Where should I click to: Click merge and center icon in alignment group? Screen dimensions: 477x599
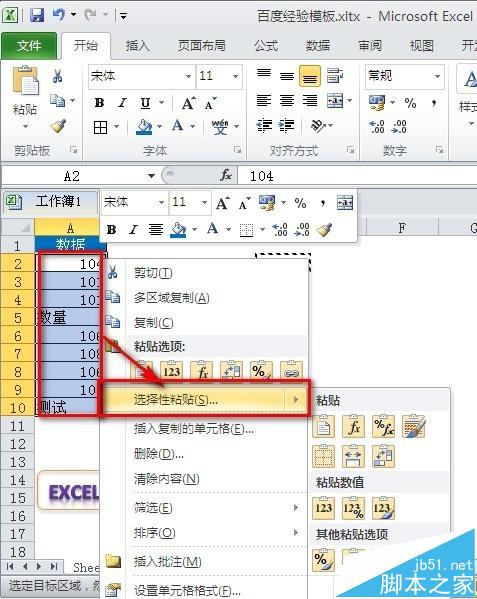click(335, 101)
